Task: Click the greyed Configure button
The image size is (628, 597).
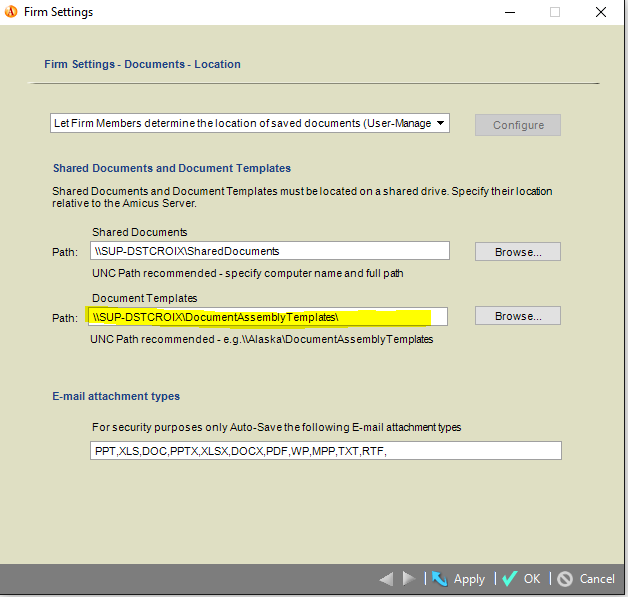Action: tap(518, 125)
